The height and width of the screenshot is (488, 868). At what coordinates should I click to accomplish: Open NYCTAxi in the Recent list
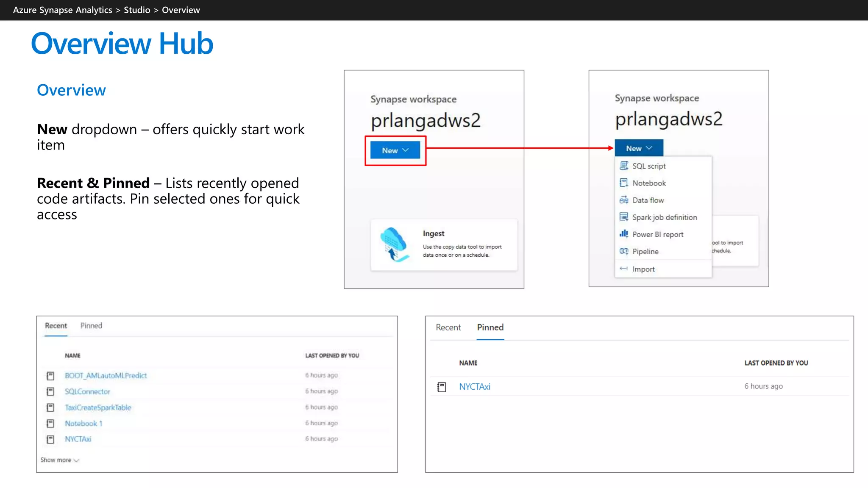click(x=78, y=439)
